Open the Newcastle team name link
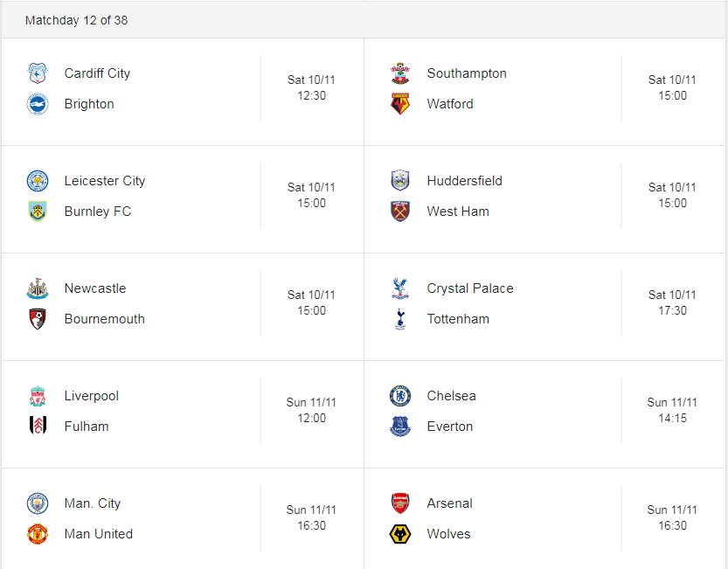This screenshot has width=728, height=569. pos(95,288)
